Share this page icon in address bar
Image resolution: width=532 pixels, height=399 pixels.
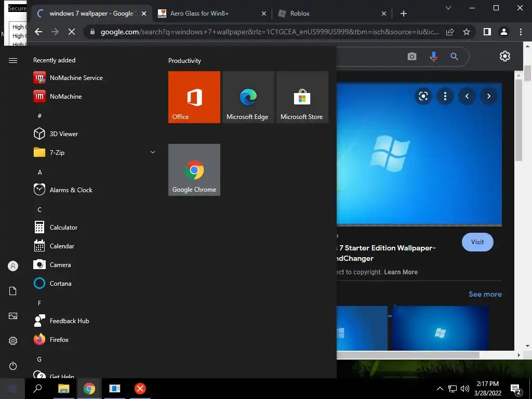click(x=450, y=32)
